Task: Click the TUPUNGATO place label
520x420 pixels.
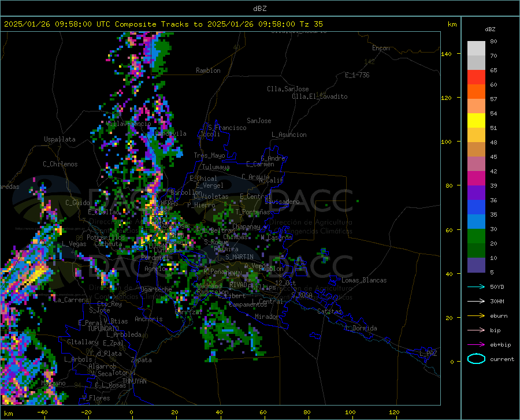Action: pos(103,329)
